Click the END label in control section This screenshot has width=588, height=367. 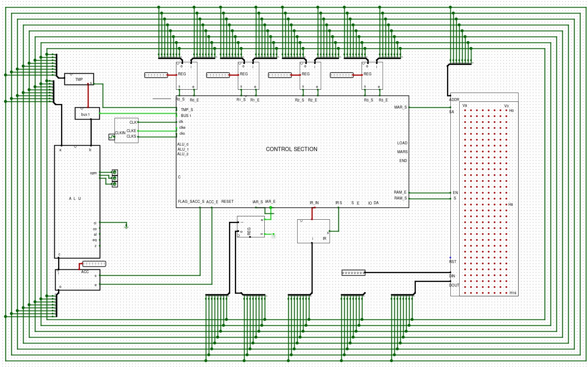(403, 161)
